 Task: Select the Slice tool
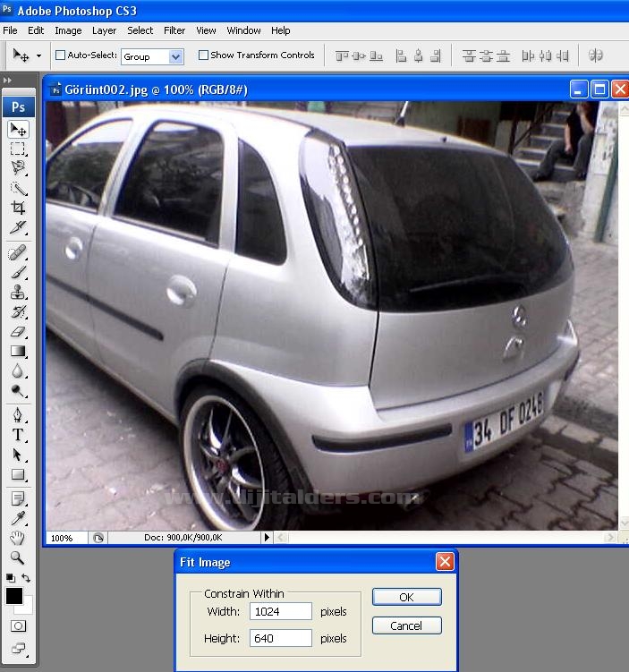18,227
